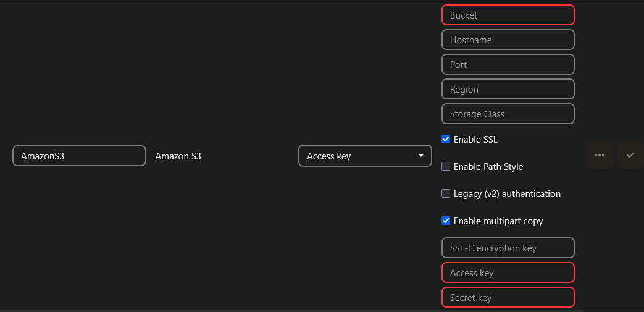This screenshot has height=312, width=644.
Task: Click the Region text field
Action: coord(508,89)
